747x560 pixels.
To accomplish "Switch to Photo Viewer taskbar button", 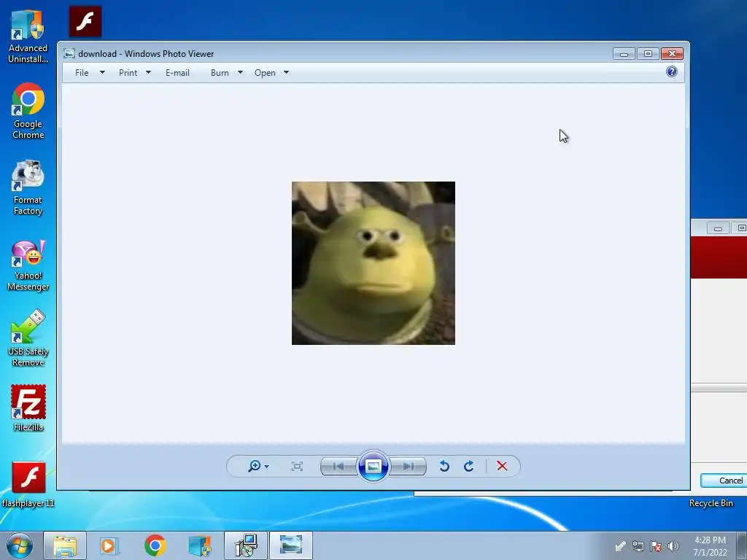I will (291, 545).
